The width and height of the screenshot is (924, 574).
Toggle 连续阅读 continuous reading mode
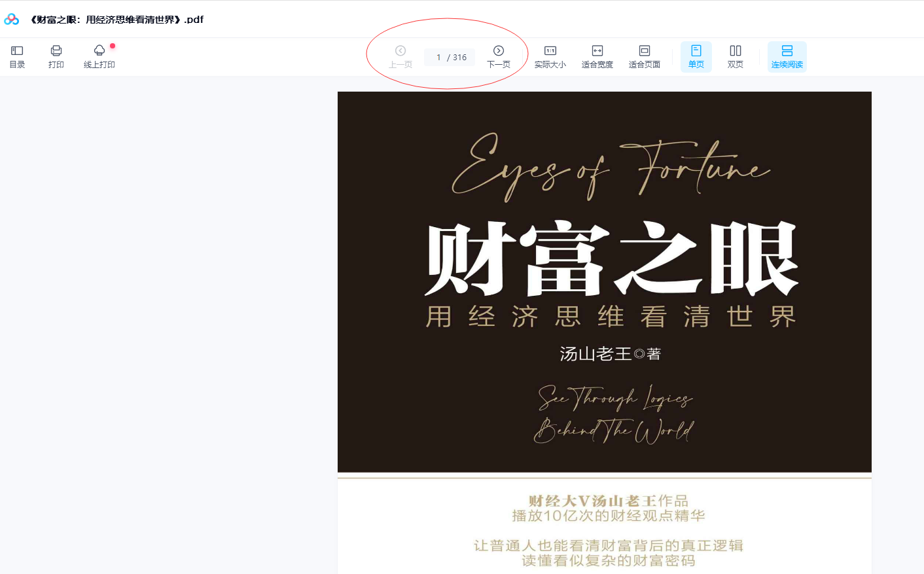[x=787, y=56]
